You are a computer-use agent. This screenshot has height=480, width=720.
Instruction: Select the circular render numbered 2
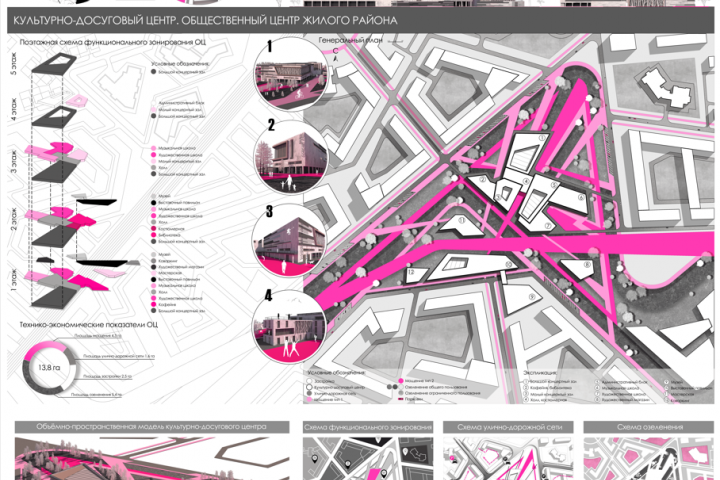point(291,158)
